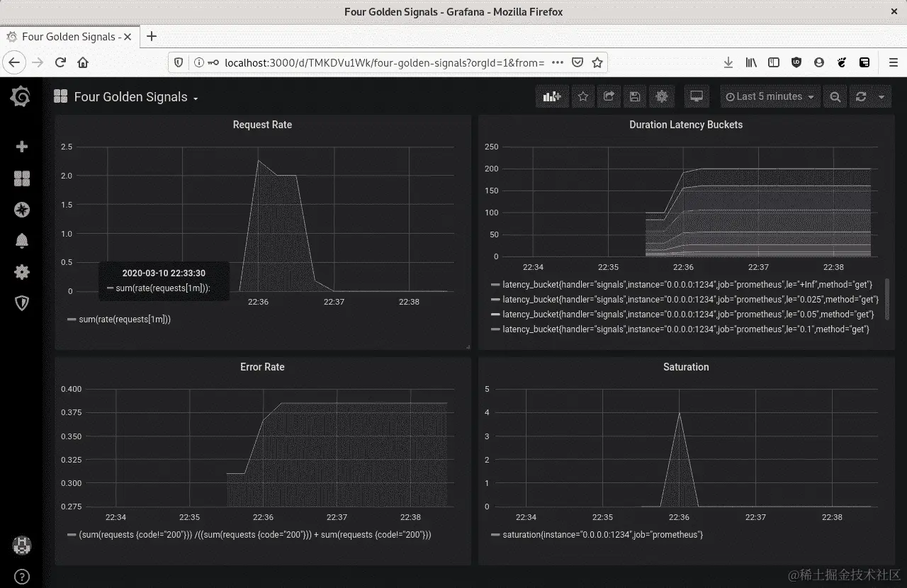The image size is (907, 588).
Task: Open Duration Latency Buckets panel menu
Action: coord(686,125)
